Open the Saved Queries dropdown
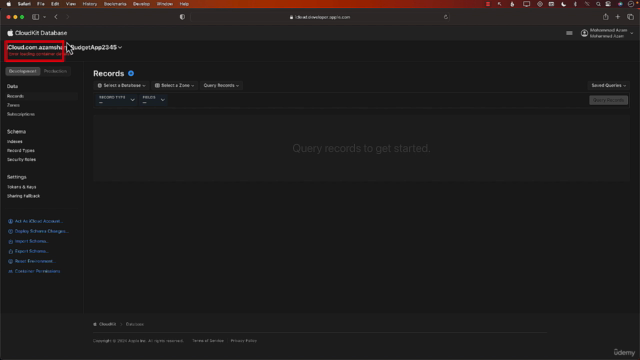Screen dimensions: 640x360 click(x=609, y=85)
